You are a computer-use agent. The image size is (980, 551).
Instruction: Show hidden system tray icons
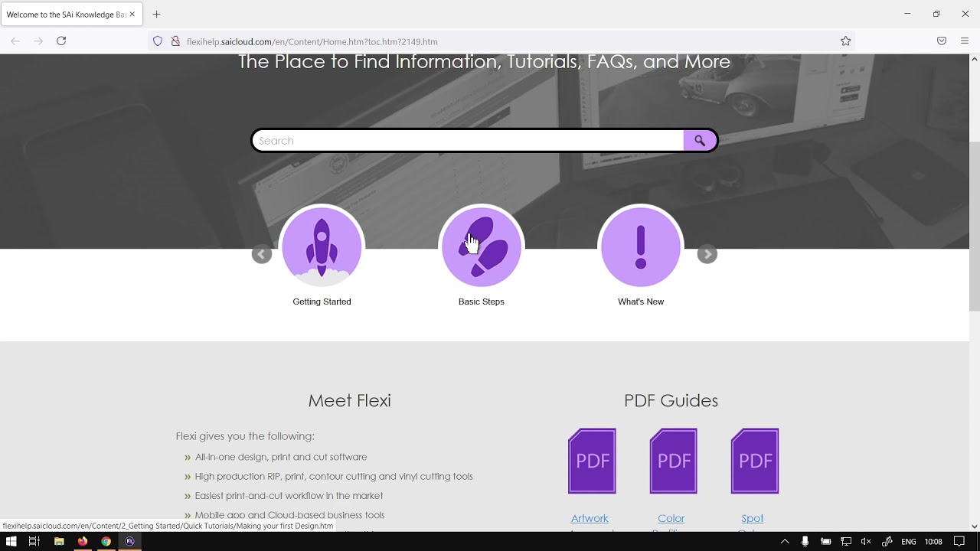coord(785,541)
